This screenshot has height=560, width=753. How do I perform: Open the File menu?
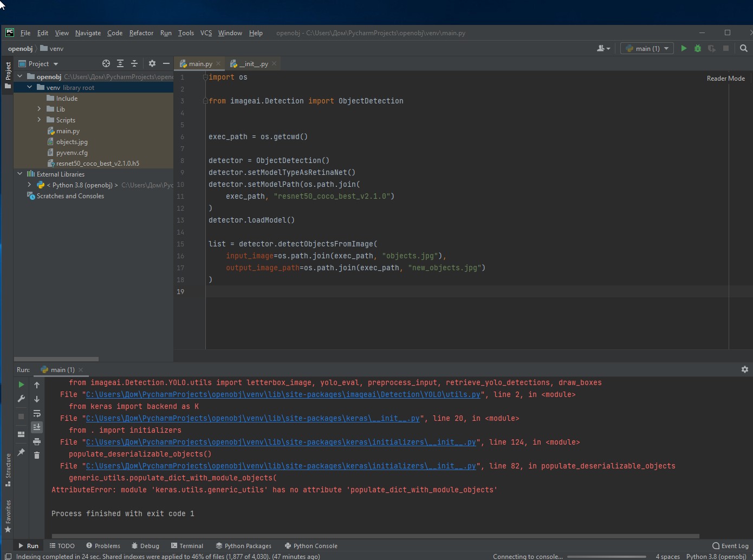(x=25, y=33)
